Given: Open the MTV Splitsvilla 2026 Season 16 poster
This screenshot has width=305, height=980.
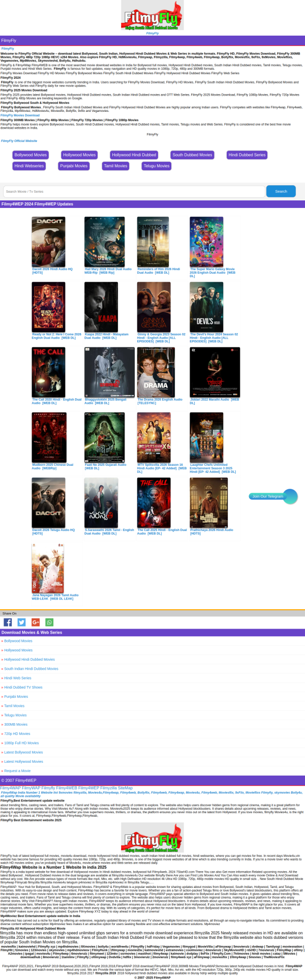Looking at the screenshot, I should click(154, 437).
